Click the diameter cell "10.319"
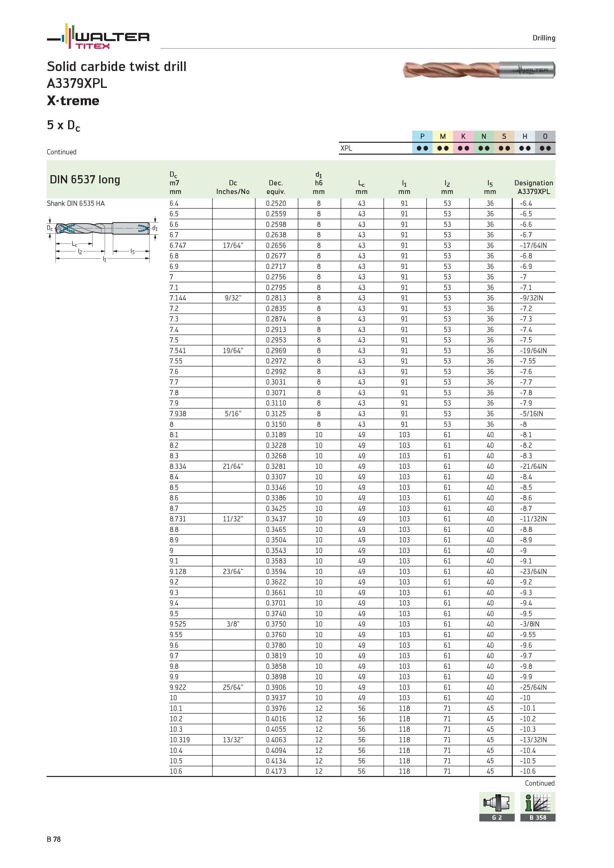This screenshot has width=614, height=868. coord(180,740)
